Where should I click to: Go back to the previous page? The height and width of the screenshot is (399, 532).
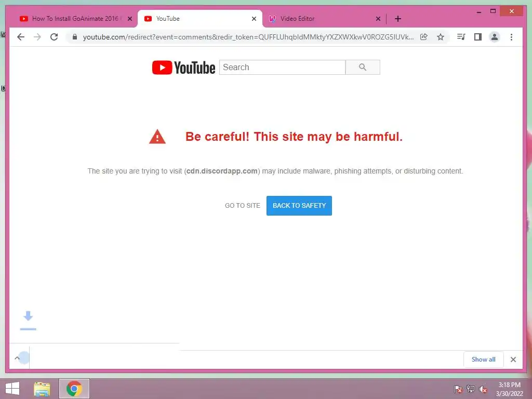coord(21,37)
